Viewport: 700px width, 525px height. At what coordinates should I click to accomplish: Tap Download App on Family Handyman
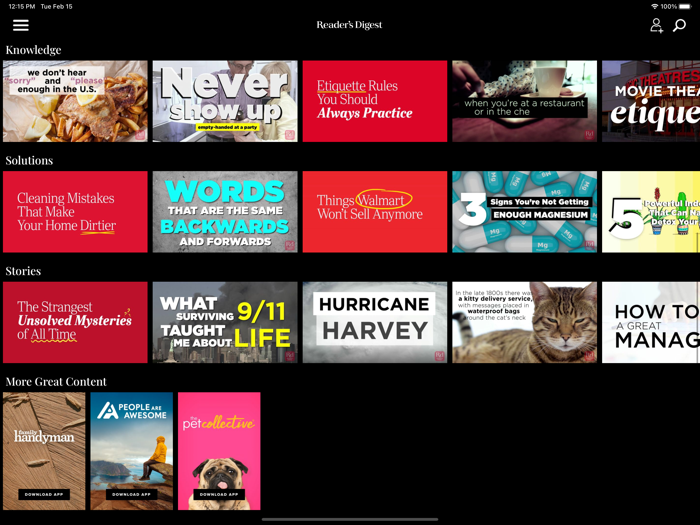[x=44, y=494]
